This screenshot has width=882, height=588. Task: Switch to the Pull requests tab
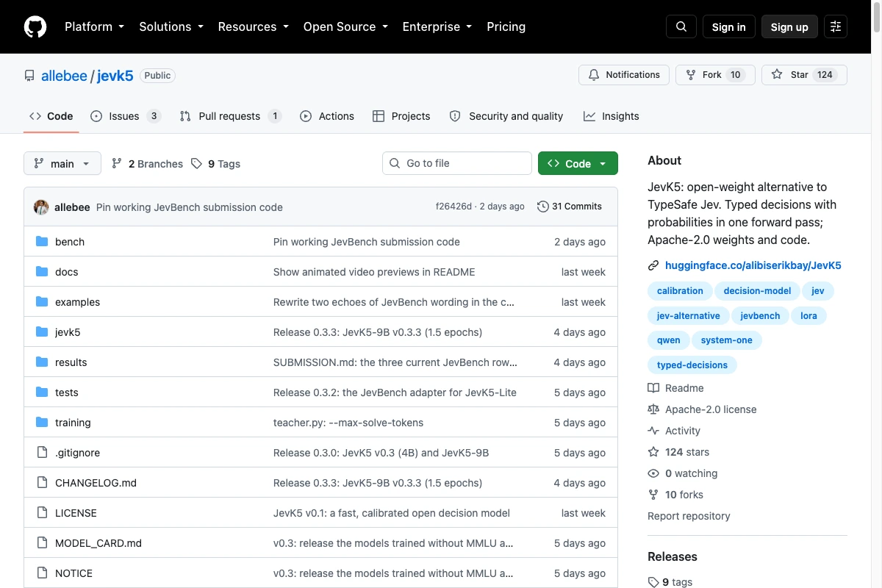pos(231,116)
